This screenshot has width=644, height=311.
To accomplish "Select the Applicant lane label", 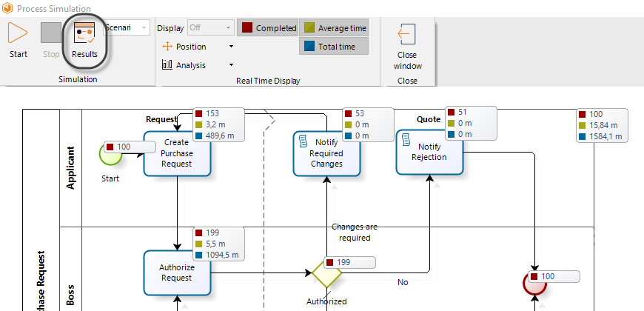I will (70, 167).
